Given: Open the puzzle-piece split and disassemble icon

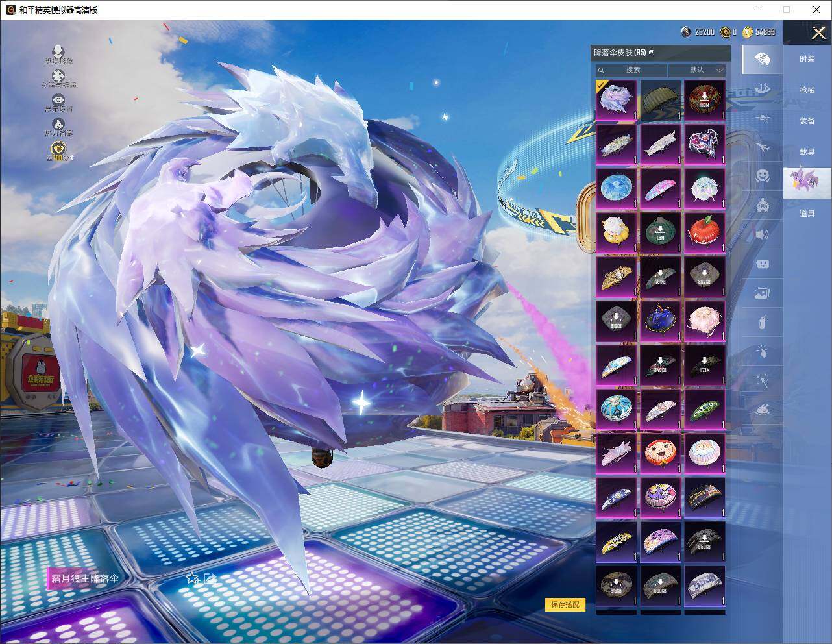Looking at the screenshot, I should pyautogui.click(x=58, y=76).
